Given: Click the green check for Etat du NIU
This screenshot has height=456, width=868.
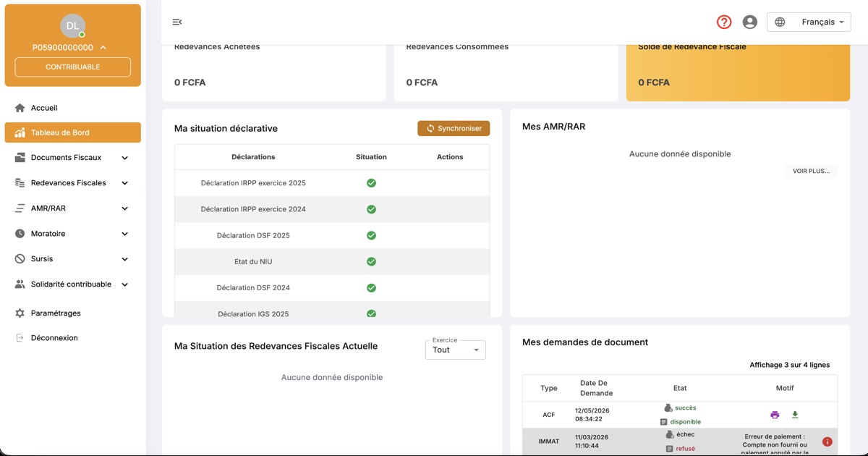Looking at the screenshot, I should point(371,261).
